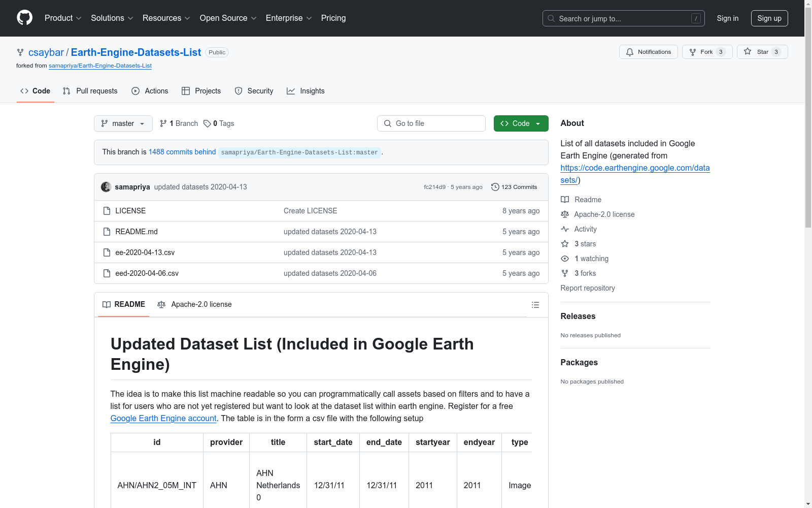Expand the Product menu
The height and width of the screenshot is (508, 812).
(x=63, y=18)
